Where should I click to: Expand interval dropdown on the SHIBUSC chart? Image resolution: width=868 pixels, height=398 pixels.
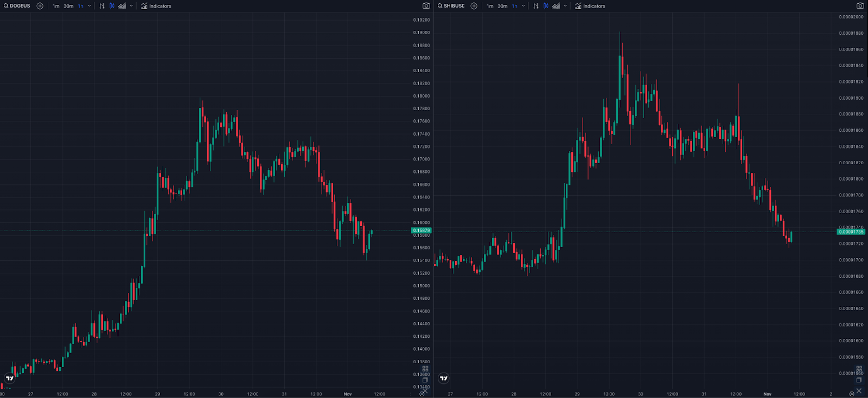point(524,6)
